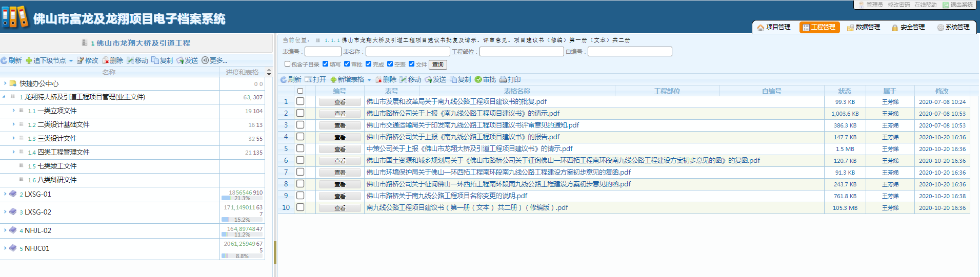Switch to 安全管理 tab
This screenshot has width=980, height=277.
click(908, 27)
